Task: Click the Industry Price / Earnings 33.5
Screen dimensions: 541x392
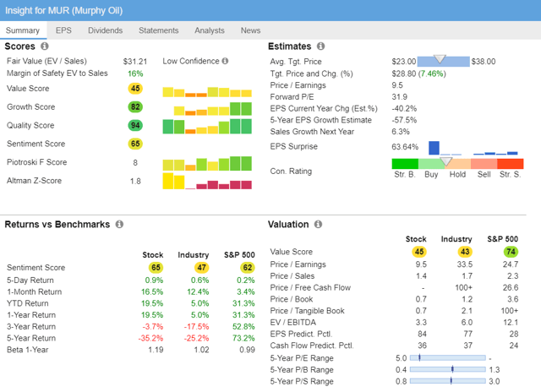Action: (x=465, y=264)
